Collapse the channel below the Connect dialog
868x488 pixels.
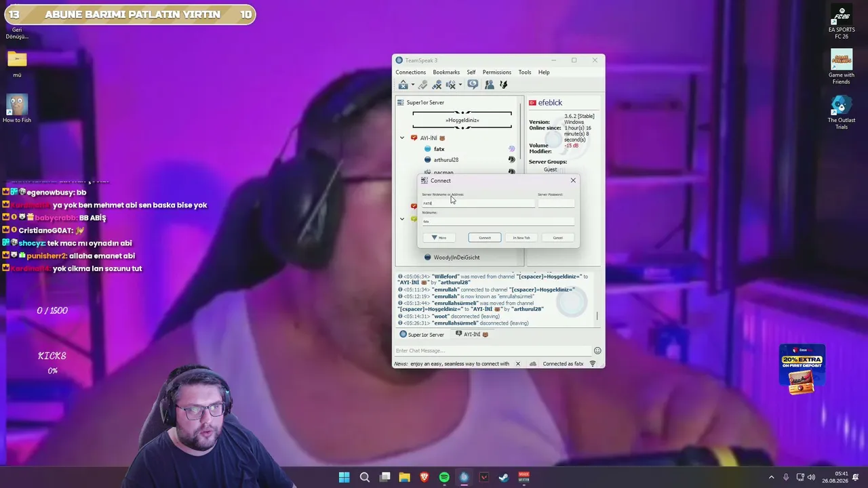point(402,219)
